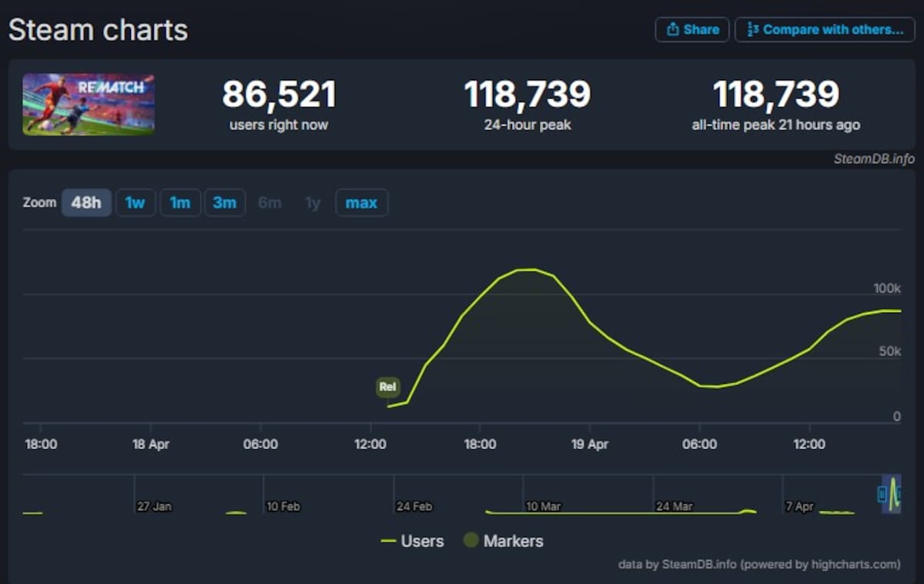Image resolution: width=924 pixels, height=584 pixels.
Task: Switch zoom to 1w
Action: (x=136, y=203)
